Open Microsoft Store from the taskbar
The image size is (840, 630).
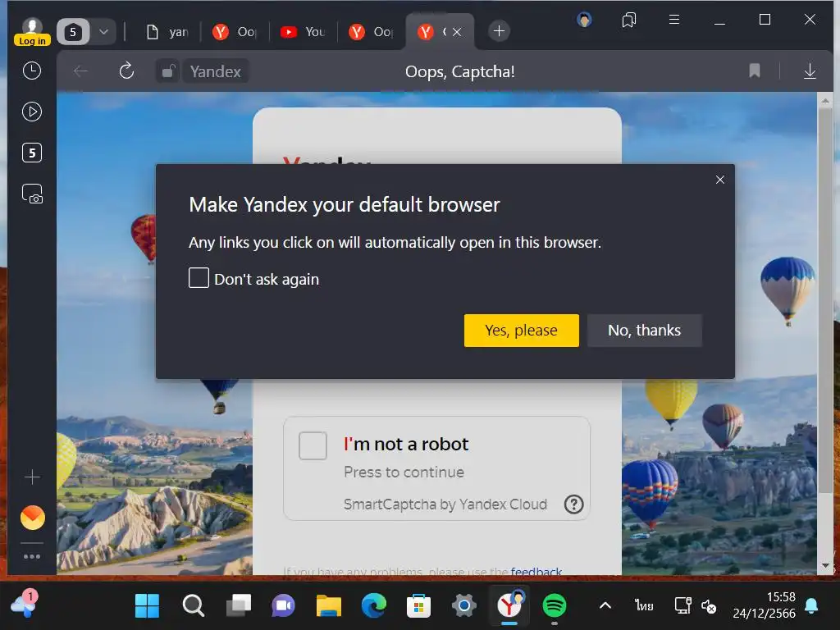coord(418,606)
